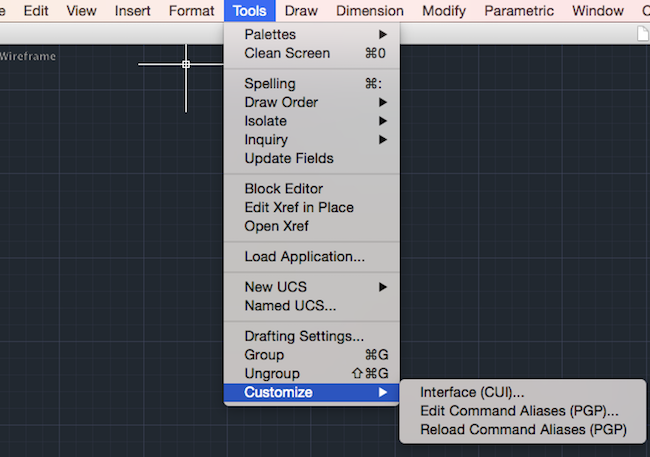
Task: Expand the Draw Order submenu
Action: point(312,102)
